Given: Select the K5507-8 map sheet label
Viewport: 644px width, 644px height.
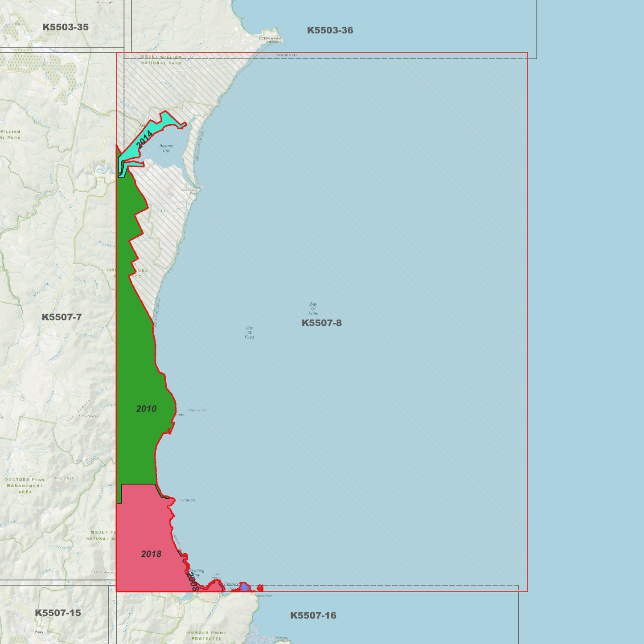Looking at the screenshot, I should coord(322,323).
